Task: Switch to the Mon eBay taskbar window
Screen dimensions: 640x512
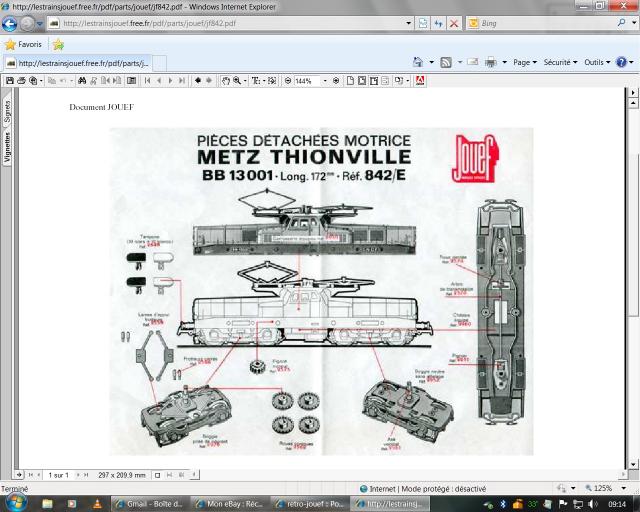Action: pos(229,504)
